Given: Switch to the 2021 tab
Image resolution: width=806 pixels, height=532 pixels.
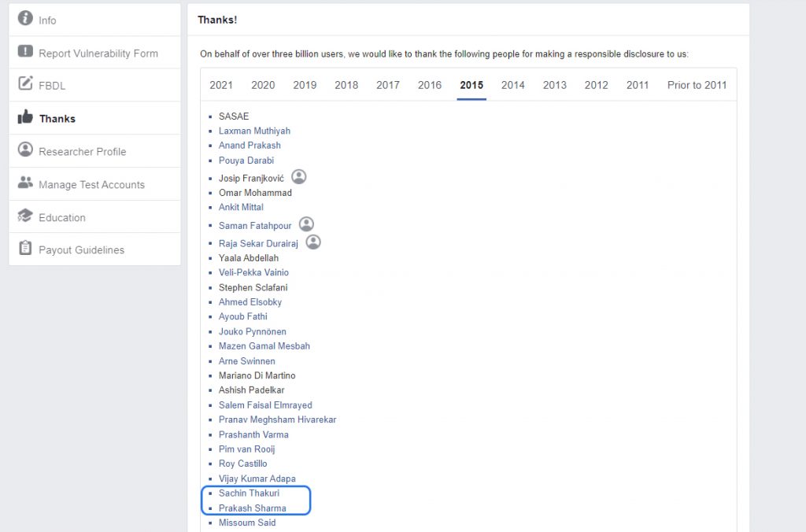Looking at the screenshot, I should point(221,85).
